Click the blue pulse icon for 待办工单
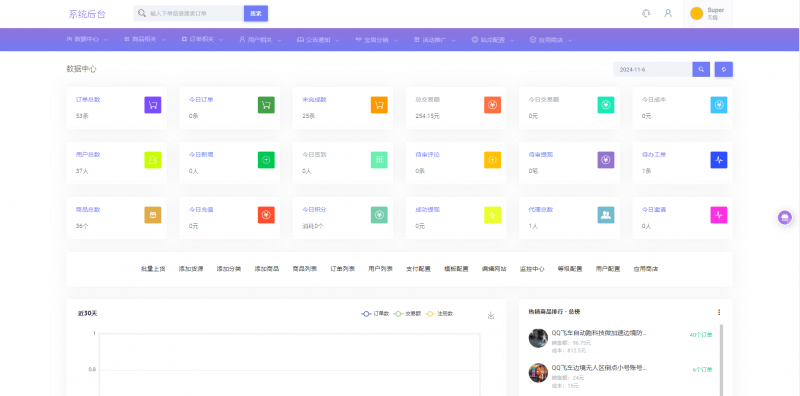 pyautogui.click(x=719, y=160)
